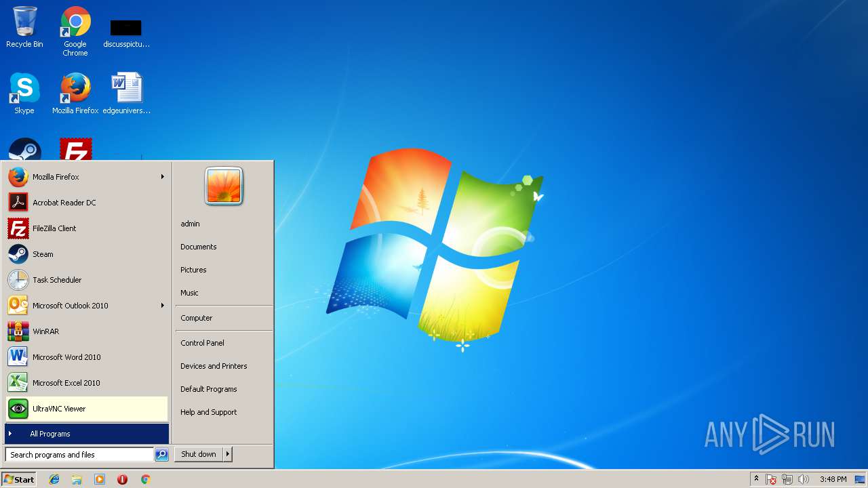Click the Acrobat Reader DC icon in Start menu

click(x=18, y=203)
